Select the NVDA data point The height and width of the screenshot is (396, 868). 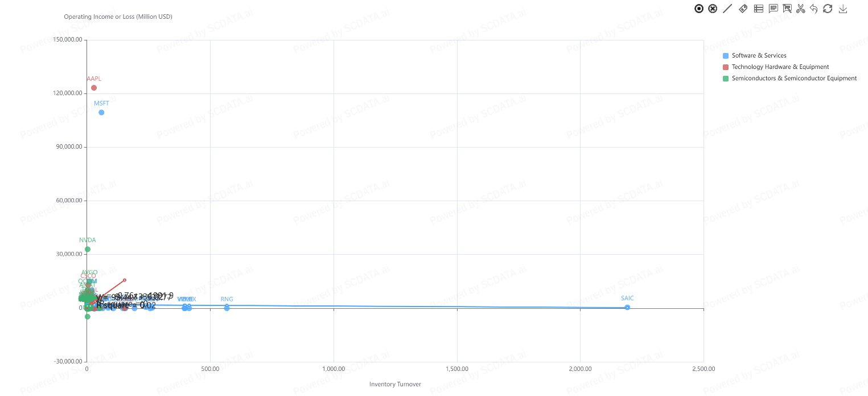click(x=88, y=249)
